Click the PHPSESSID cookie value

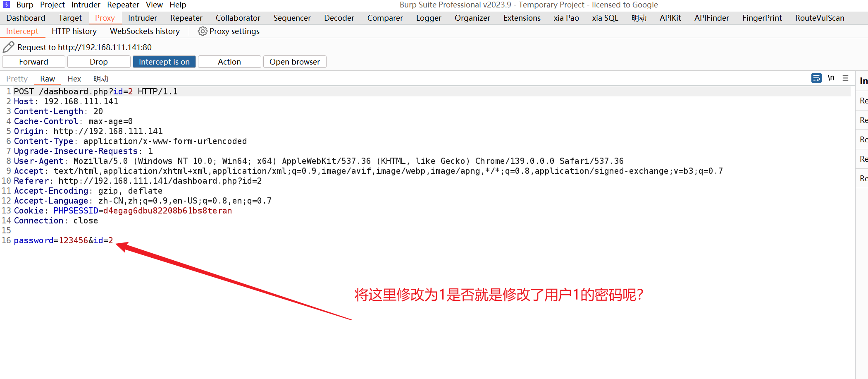[167, 211]
